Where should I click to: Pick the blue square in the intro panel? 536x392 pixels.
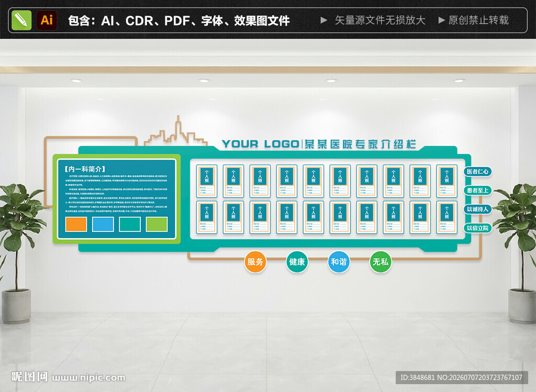click(103, 224)
